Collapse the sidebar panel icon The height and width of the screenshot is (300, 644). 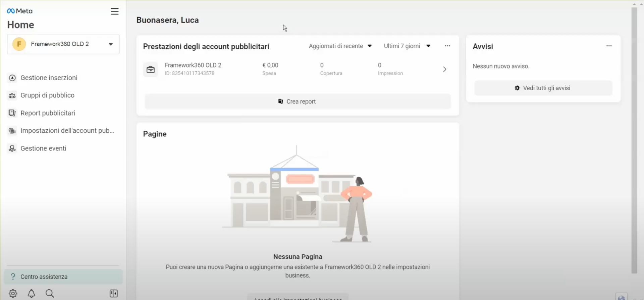(114, 294)
